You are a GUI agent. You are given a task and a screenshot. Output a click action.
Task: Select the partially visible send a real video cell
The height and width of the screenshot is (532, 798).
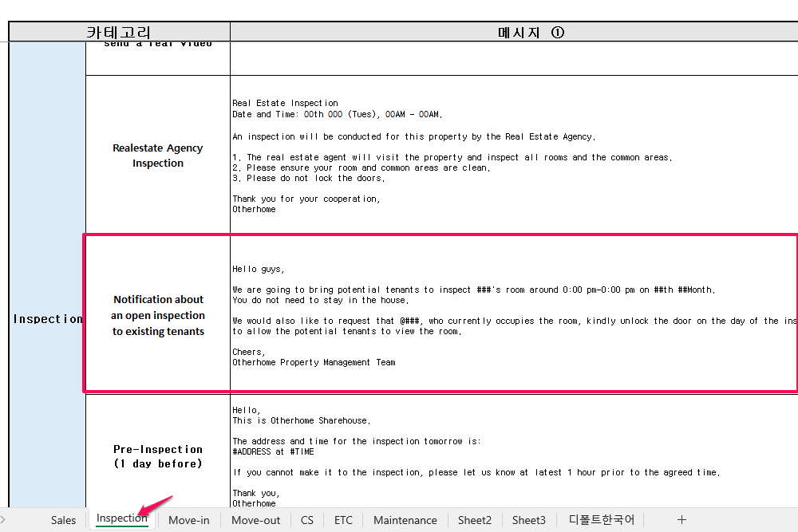pyautogui.click(x=158, y=58)
